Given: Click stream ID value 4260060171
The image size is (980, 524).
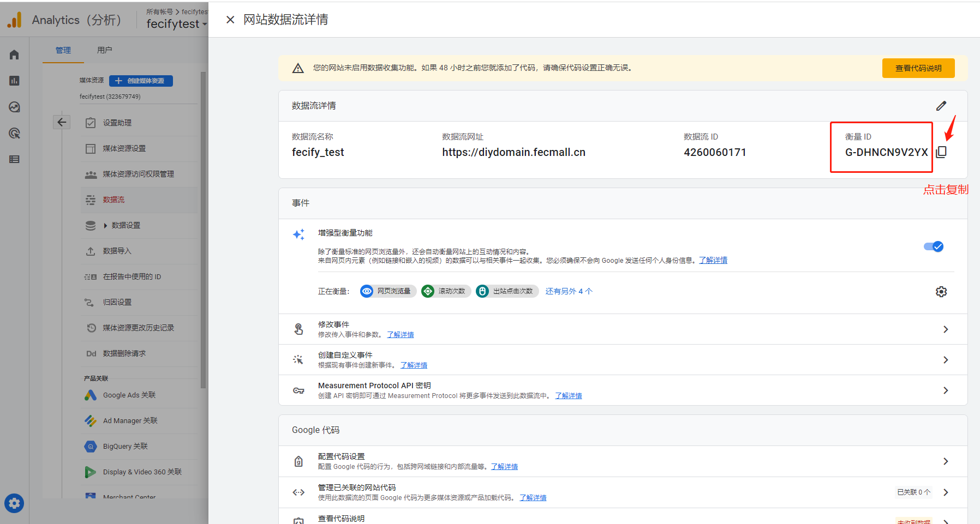Looking at the screenshot, I should tap(715, 152).
